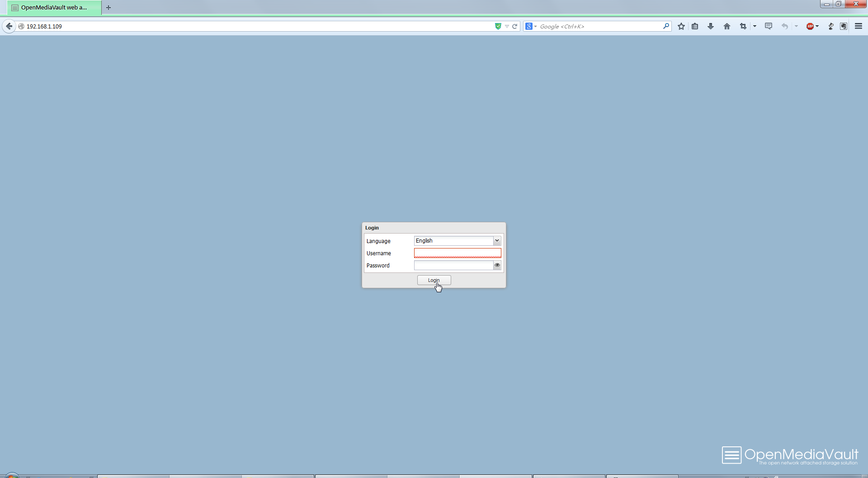The image size is (868, 478).
Task: Select the OpenMediaVault web tab
Action: (54, 7)
